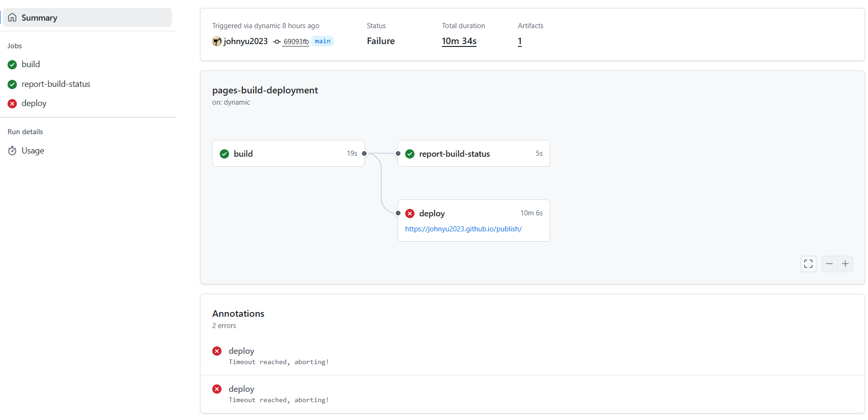Open the Summary sidebar item
Image resolution: width=868 pixels, height=420 pixels.
click(x=87, y=17)
